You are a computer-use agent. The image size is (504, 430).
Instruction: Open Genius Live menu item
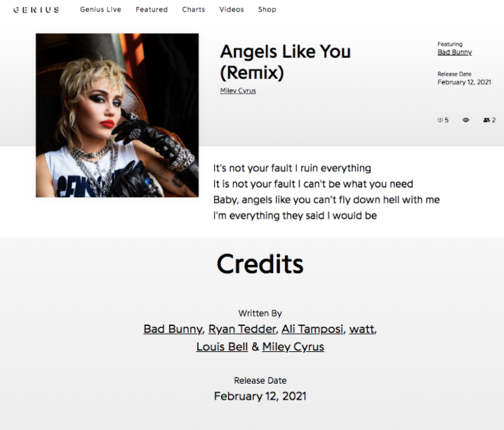tap(100, 10)
